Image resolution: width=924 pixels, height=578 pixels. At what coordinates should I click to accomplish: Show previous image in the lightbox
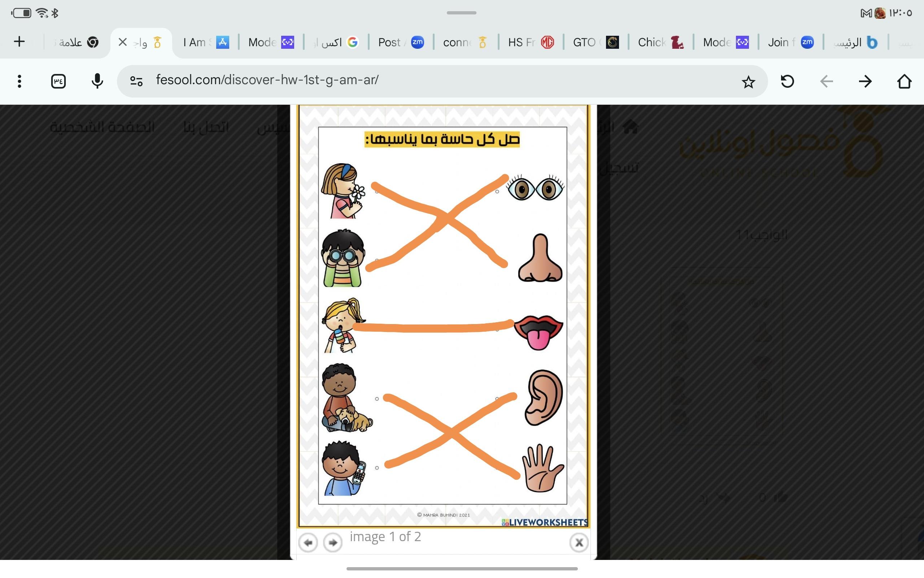point(308,542)
